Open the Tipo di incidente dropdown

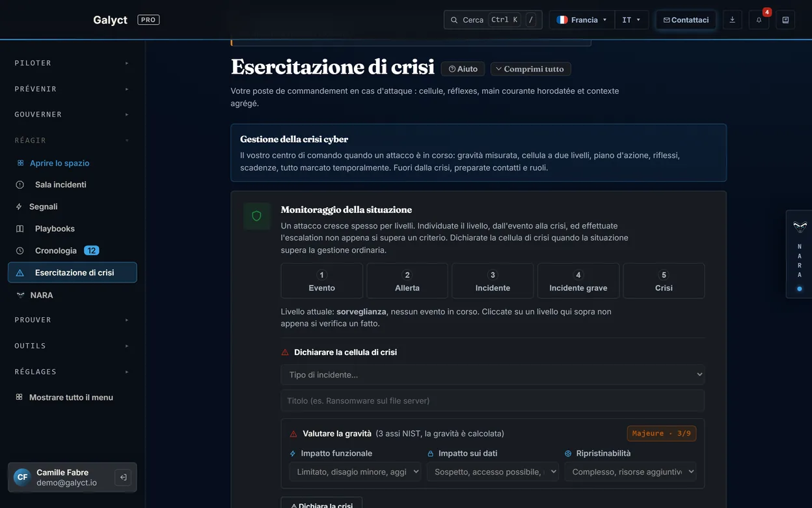tap(493, 374)
